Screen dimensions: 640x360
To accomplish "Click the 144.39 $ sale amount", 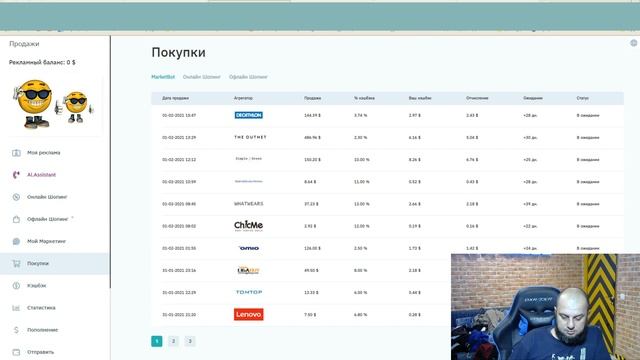I will [312, 116].
